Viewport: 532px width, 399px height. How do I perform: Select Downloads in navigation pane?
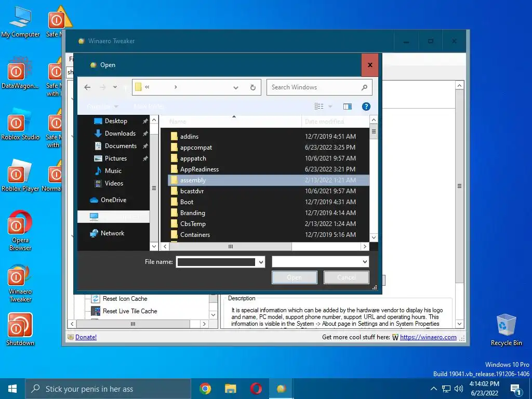[120, 134]
